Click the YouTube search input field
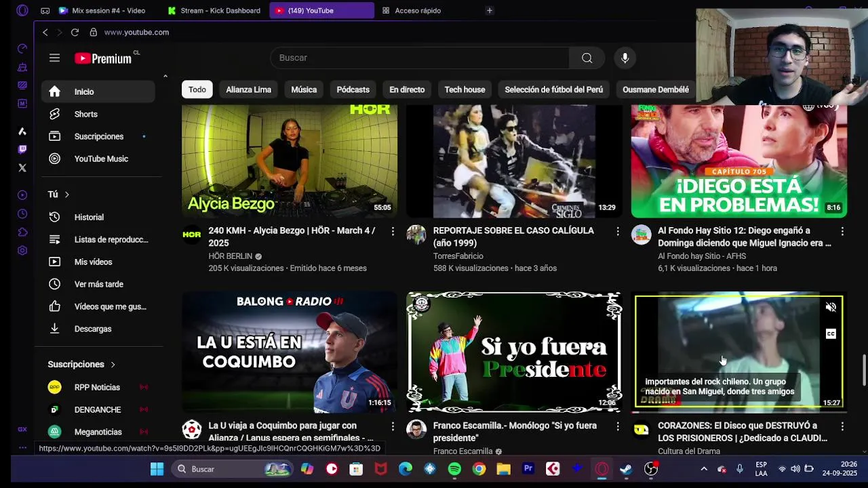Viewport: 868px width, 488px height. coord(419,58)
